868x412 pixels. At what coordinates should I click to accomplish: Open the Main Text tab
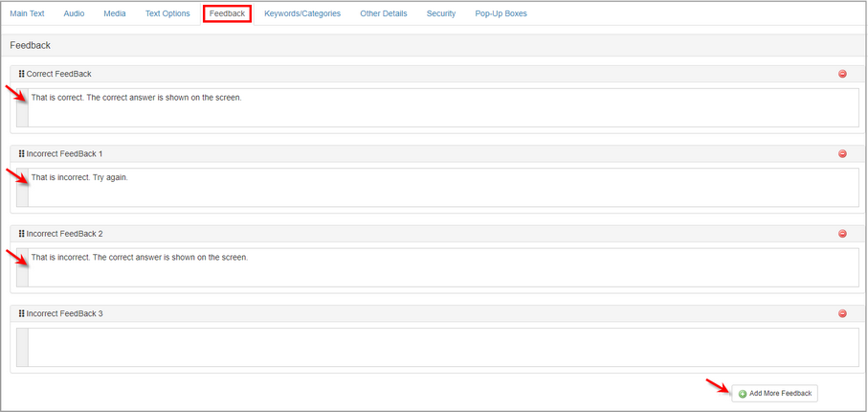pos(27,13)
